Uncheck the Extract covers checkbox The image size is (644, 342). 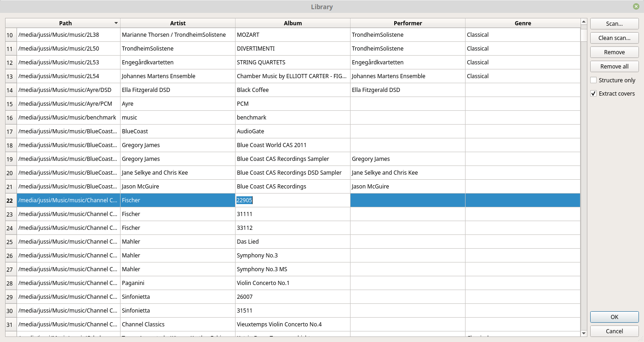pos(594,94)
